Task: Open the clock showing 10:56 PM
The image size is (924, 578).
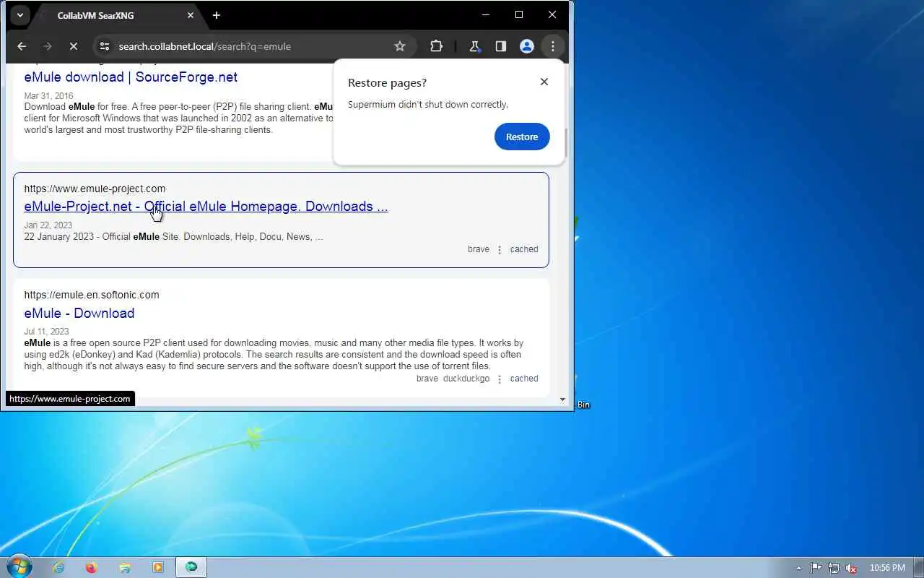Action: tap(887, 568)
